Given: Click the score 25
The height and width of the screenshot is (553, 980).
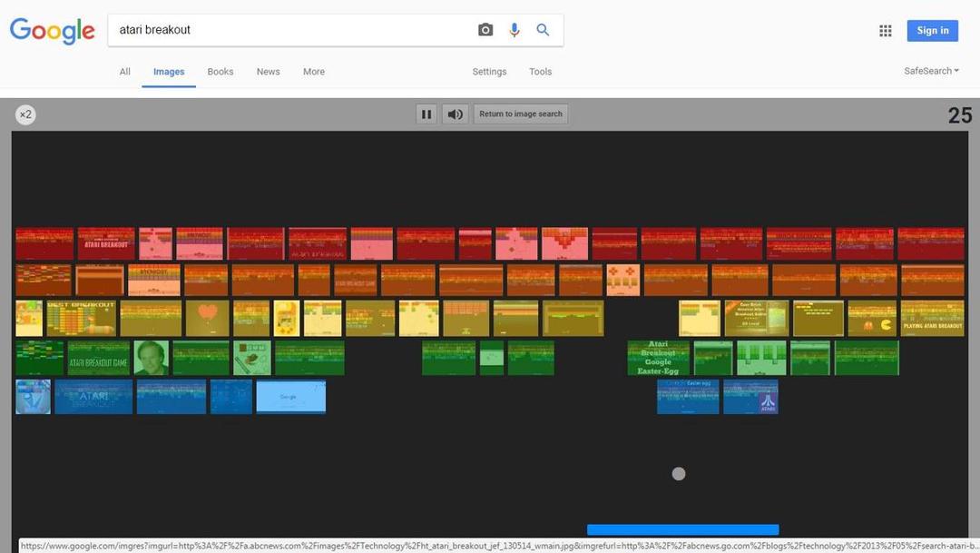Looking at the screenshot, I should pyautogui.click(x=959, y=115).
